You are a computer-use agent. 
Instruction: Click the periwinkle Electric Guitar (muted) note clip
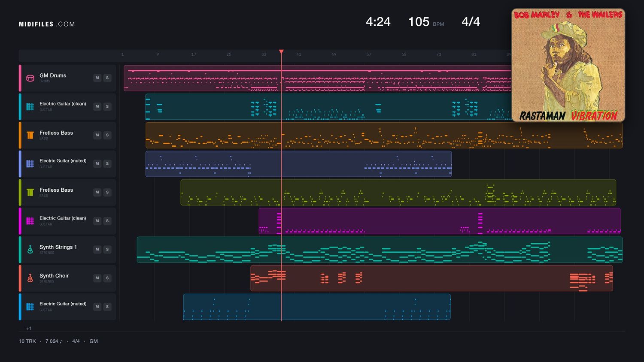[298, 163]
